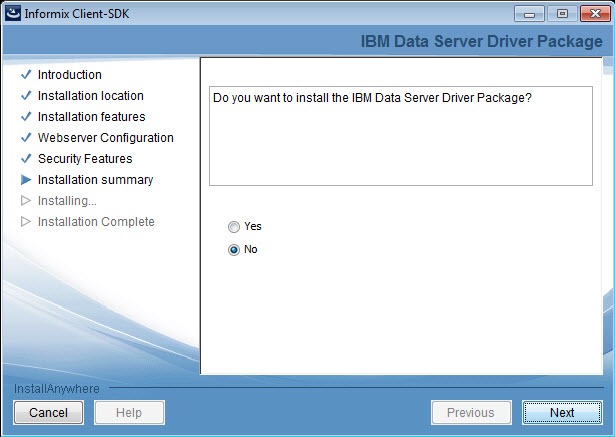Click the checkmark next to Installation location
Image resolution: width=615 pixels, height=437 pixels.
(x=26, y=96)
